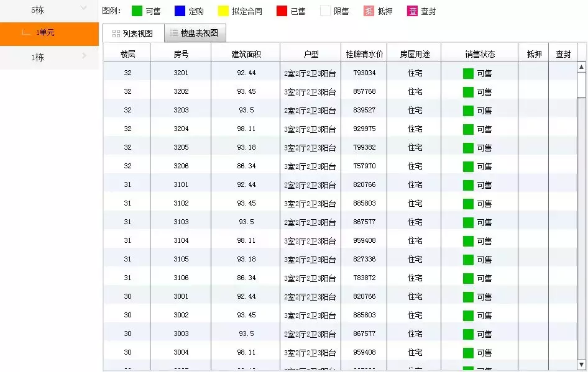
Task: Click the room number 3203 cell
Action: (x=180, y=110)
